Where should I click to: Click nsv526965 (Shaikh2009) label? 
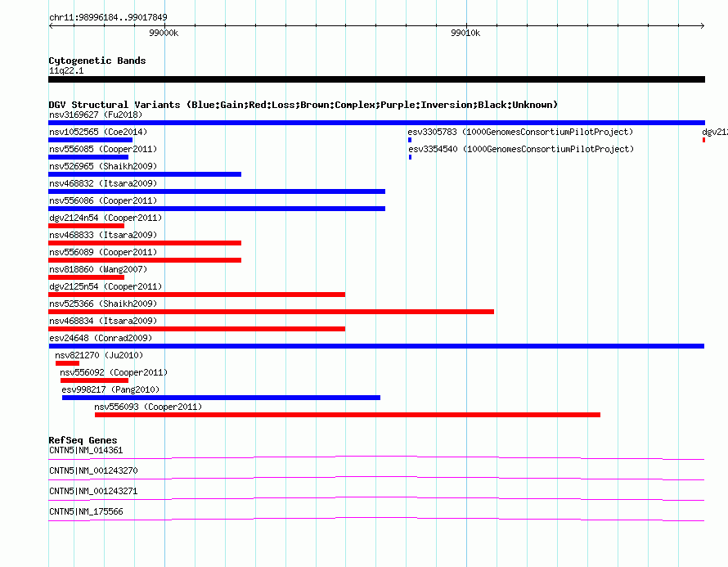pos(103,166)
